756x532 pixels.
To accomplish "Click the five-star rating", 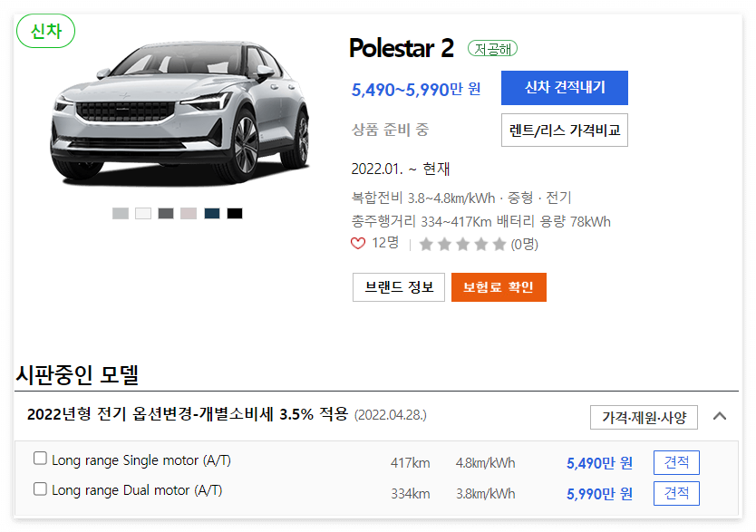I will 462,245.
